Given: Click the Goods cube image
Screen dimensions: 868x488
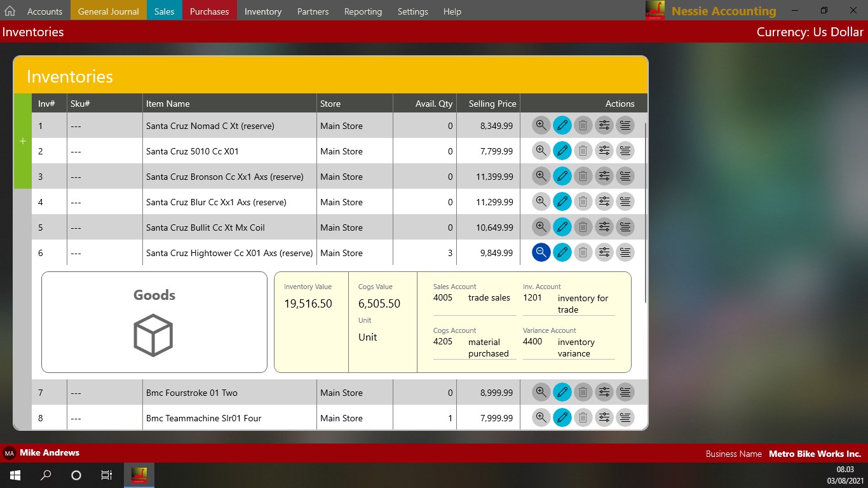Looking at the screenshot, I should pos(154,335).
